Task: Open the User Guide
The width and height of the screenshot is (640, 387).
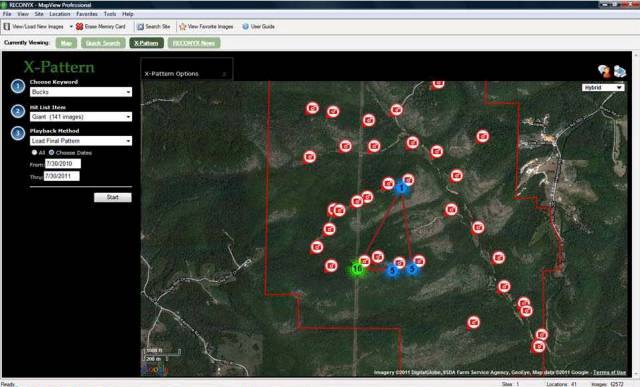Action: tap(258, 27)
